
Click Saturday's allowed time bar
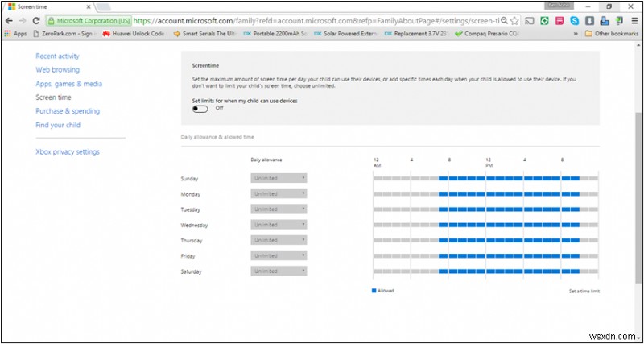pyautogui.click(x=510, y=271)
